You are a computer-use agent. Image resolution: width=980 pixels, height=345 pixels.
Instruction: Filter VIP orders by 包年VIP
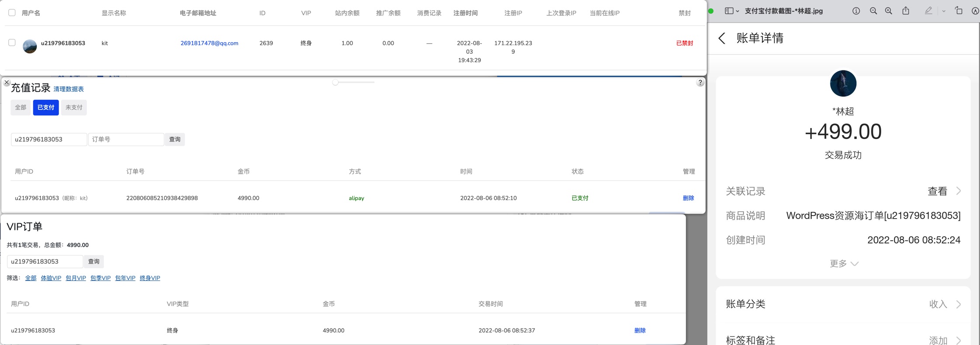pyautogui.click(x=125, y=278)
